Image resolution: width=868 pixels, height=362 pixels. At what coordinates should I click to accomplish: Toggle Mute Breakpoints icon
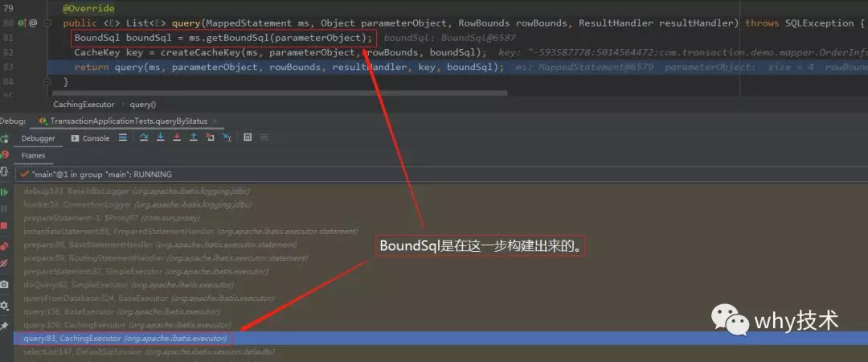(5, 263)
